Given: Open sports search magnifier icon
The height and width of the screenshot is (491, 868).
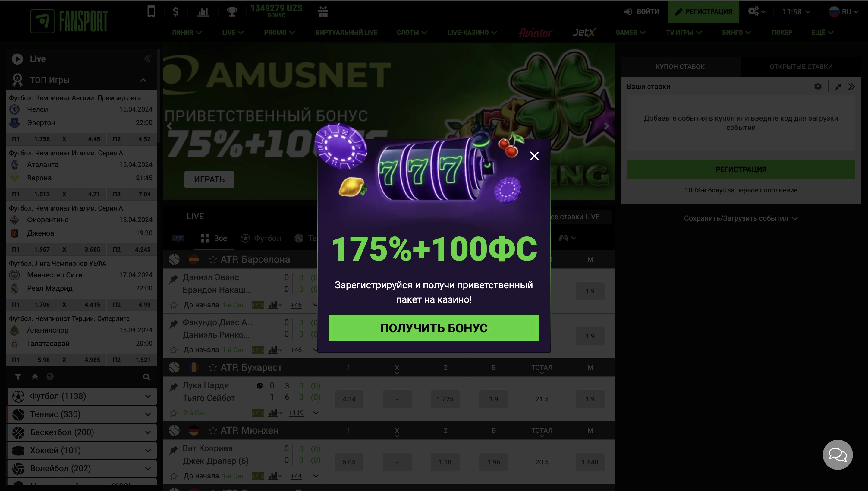Looking at the screenshot, I should coord(146,377).
